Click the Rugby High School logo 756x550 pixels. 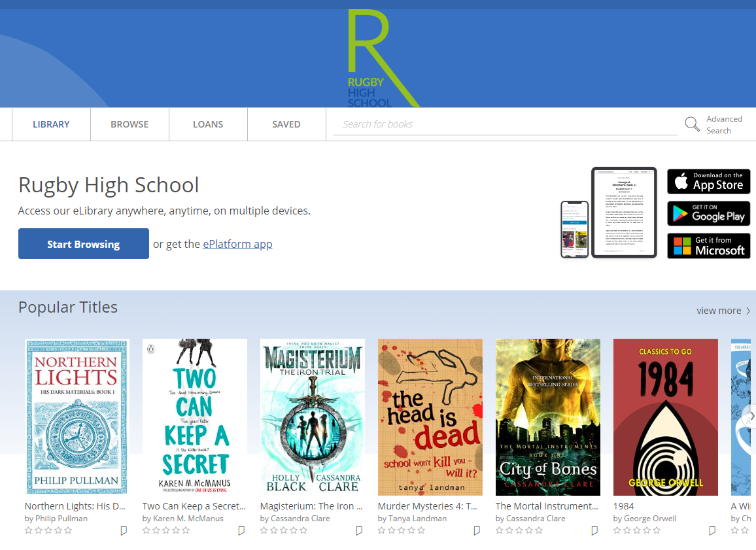coord(383,58)
